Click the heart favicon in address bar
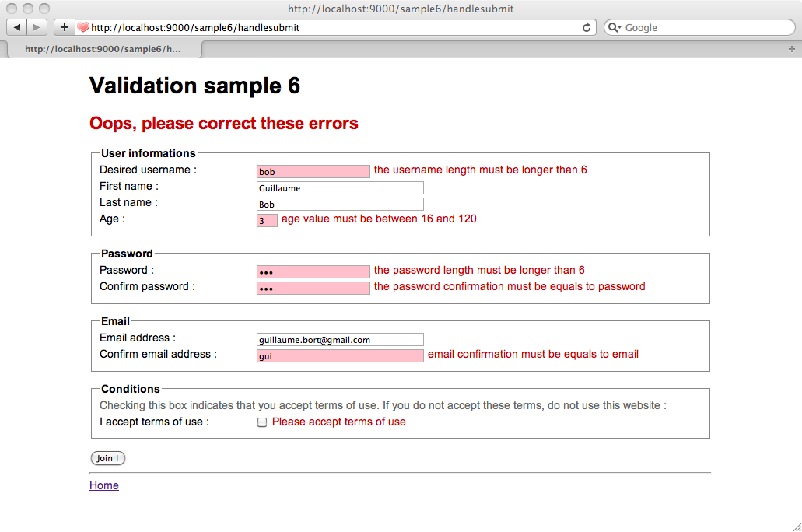 coord(84,28)
